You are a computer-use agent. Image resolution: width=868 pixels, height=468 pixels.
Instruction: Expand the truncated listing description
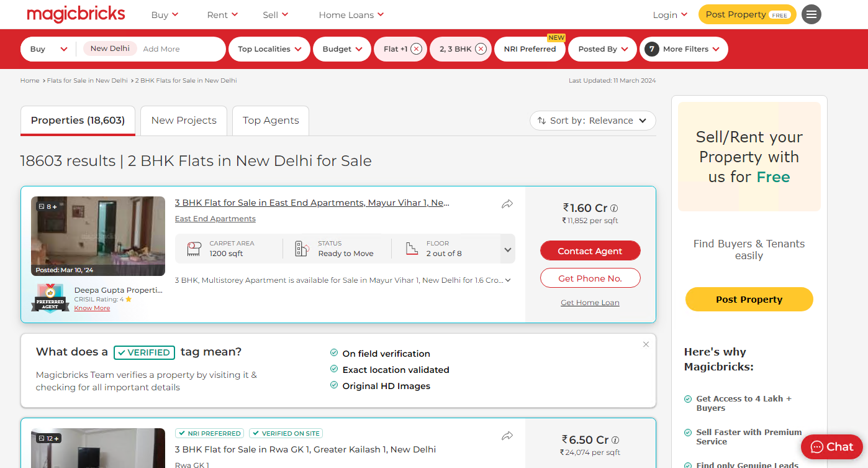pos(508,280)
